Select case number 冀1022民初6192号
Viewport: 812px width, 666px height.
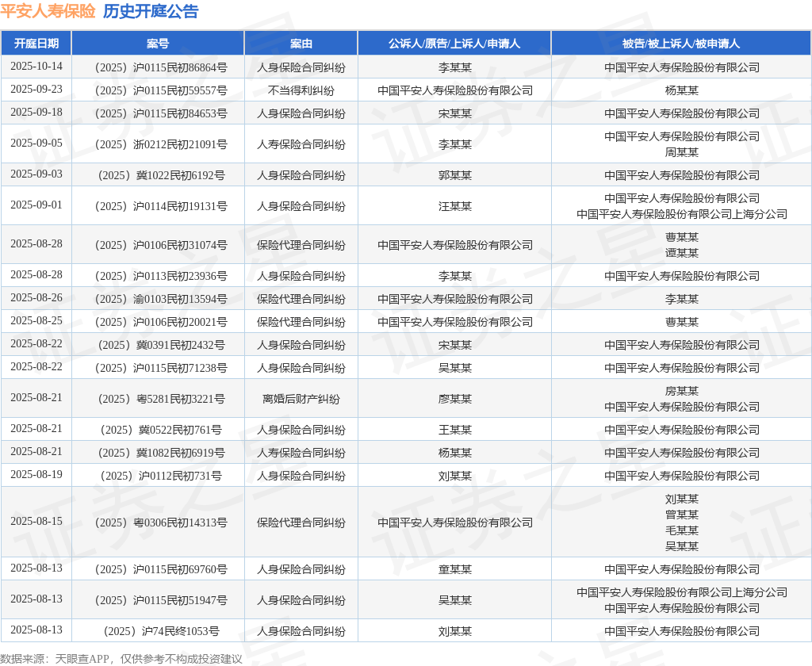click(x=161, y=175)
